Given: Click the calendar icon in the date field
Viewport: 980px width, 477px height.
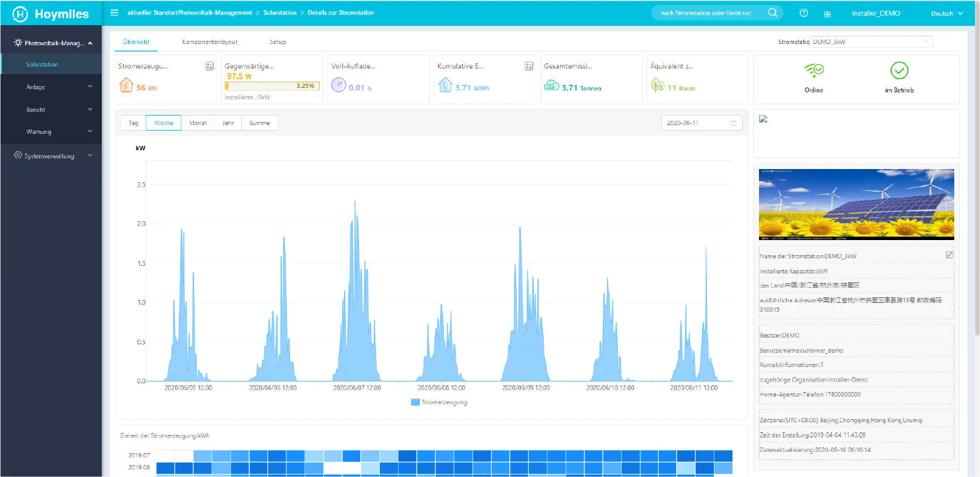Looking at the screenshot, I should click(733, 123).
